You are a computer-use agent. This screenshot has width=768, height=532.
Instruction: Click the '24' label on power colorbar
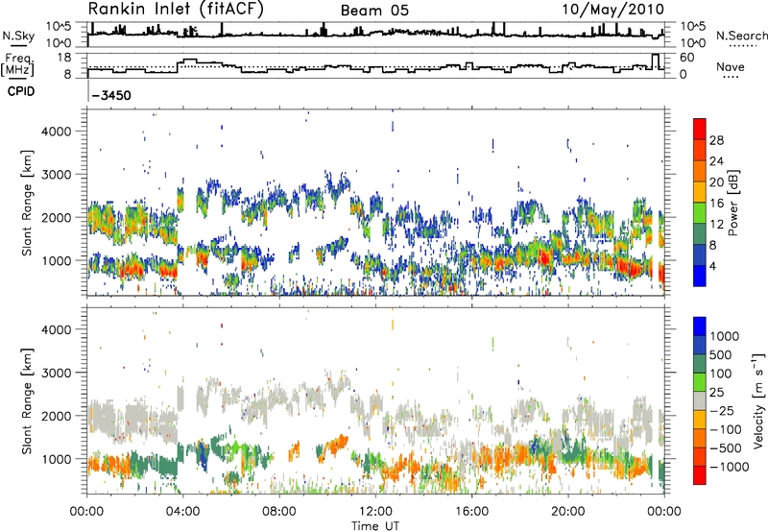point(716,161)
